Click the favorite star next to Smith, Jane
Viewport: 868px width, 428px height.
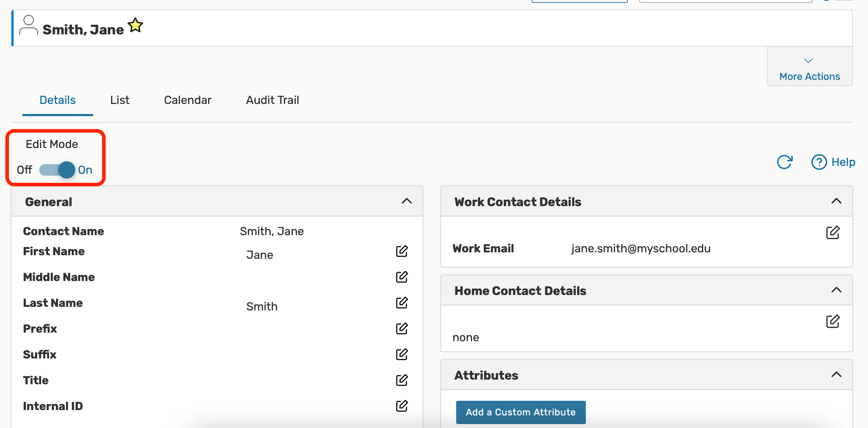pyautogui.click(x=135, y=25)
